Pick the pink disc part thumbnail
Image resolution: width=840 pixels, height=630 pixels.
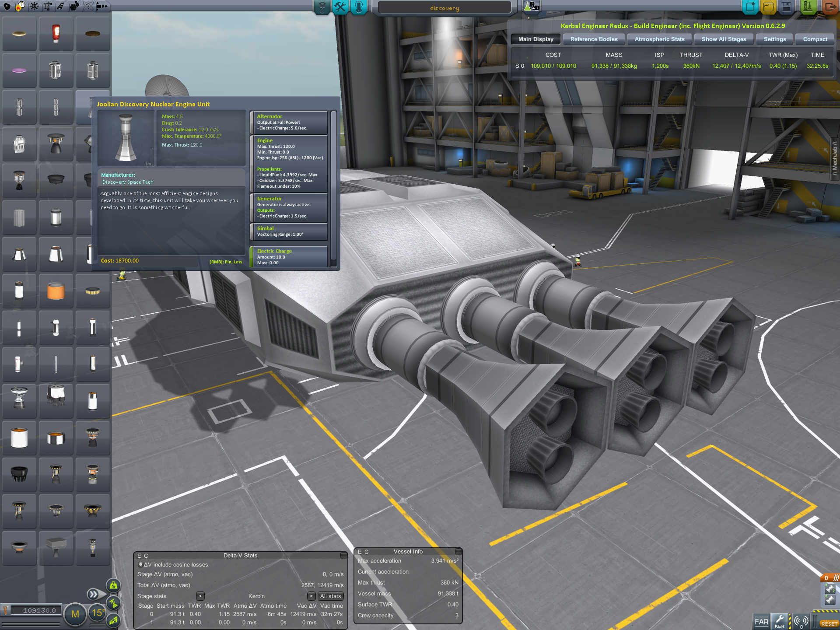click(19, 70)
